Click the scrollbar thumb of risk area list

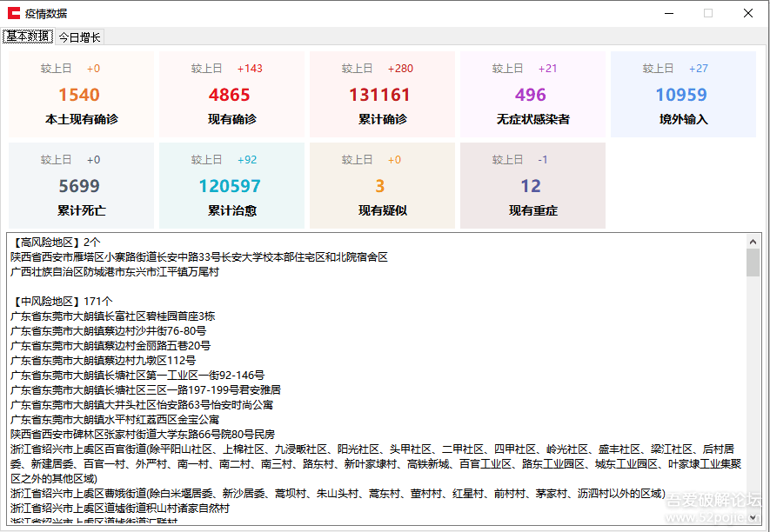[x=753, y=263]
